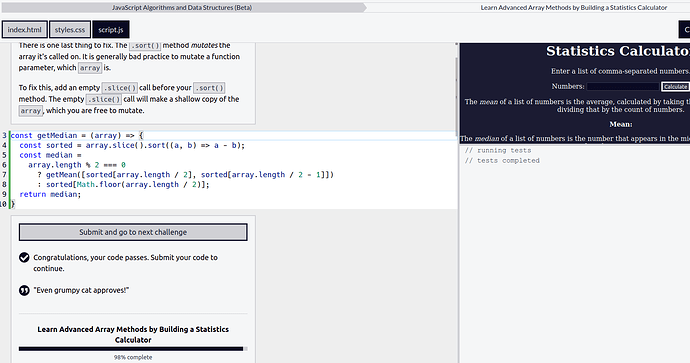Open the styles.css file tab
Viewport: 690px width, 363px height.
70,30
